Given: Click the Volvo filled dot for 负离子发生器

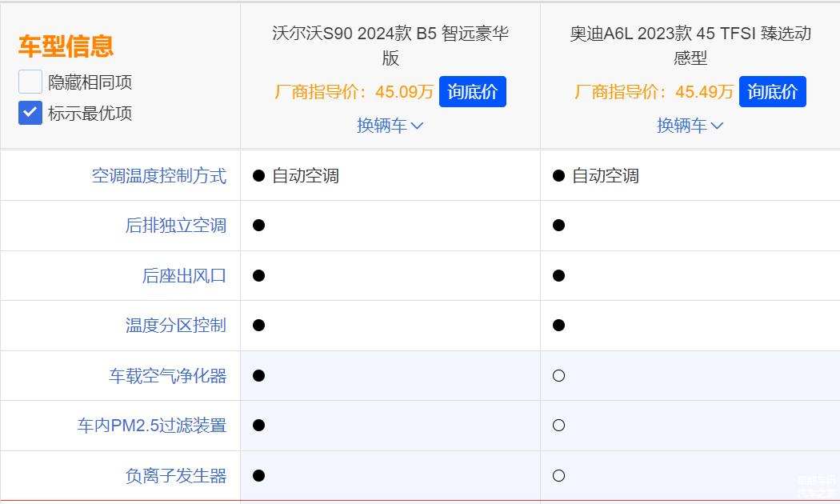Looking at the screenshot, I should (258, 476).
